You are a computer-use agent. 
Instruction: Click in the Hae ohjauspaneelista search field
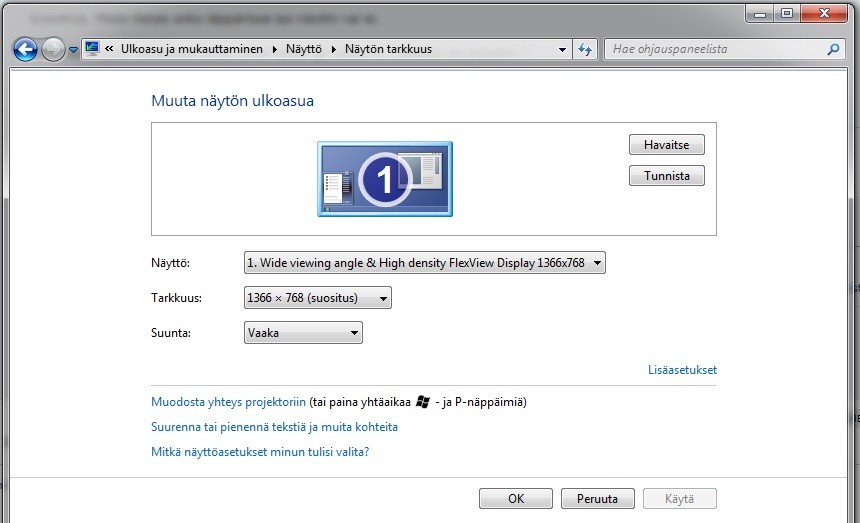[x=715, y=49]
